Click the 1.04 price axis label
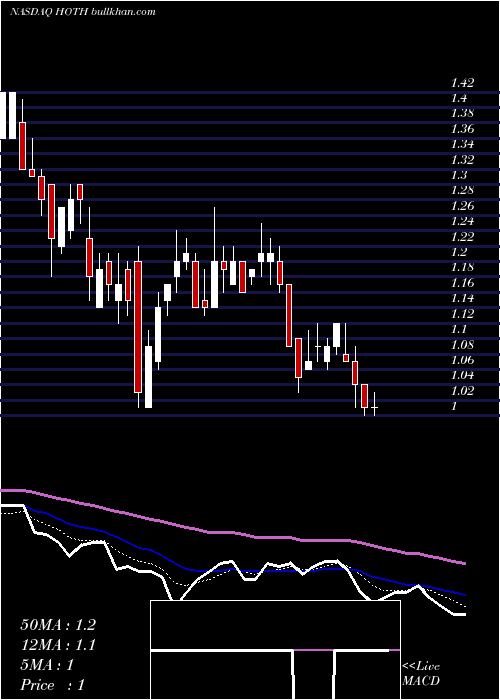The image size is (500, 700). [462, 375]
